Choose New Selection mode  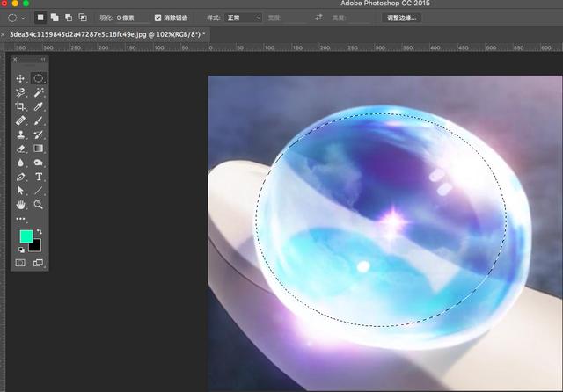[40, 18]
